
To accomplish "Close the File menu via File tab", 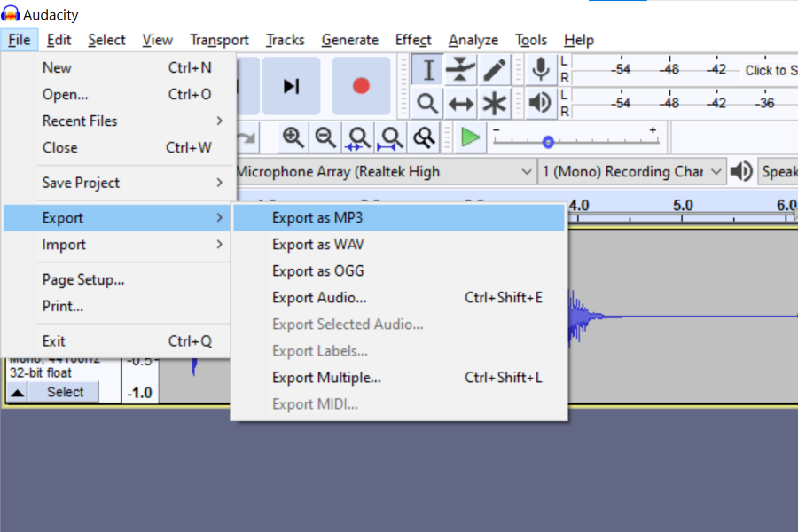I will point(20,40).
